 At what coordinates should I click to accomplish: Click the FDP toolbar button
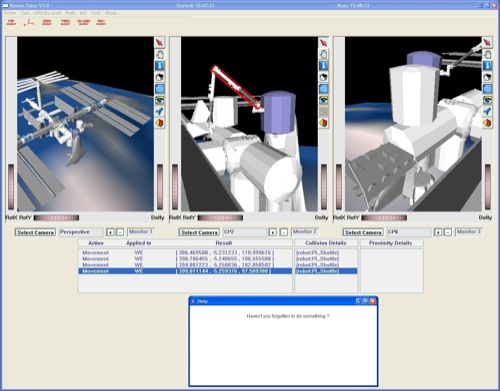[x=11, y=22]
